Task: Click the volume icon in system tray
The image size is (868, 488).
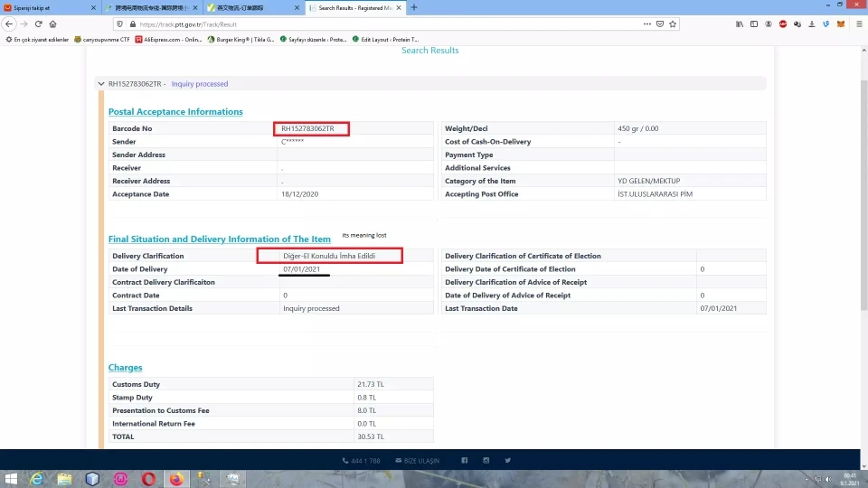Action: tap(828, 479)
